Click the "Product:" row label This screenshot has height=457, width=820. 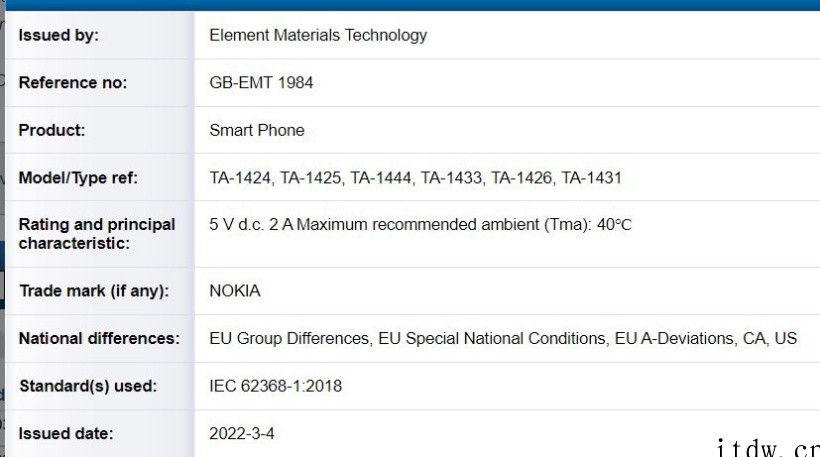(52, 130)
